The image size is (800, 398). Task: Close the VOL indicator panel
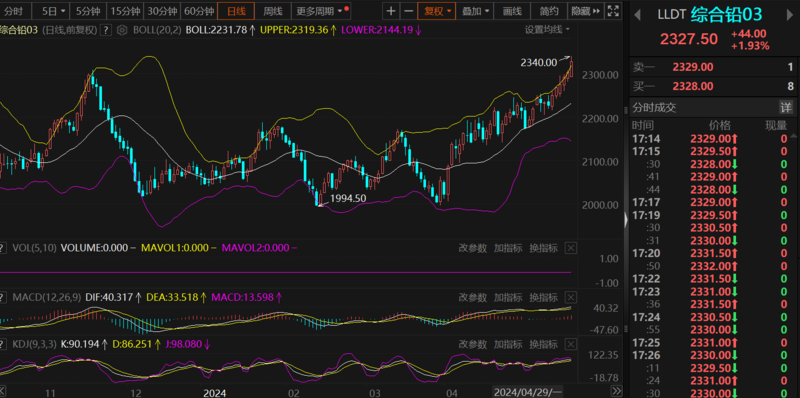(571, 248)
